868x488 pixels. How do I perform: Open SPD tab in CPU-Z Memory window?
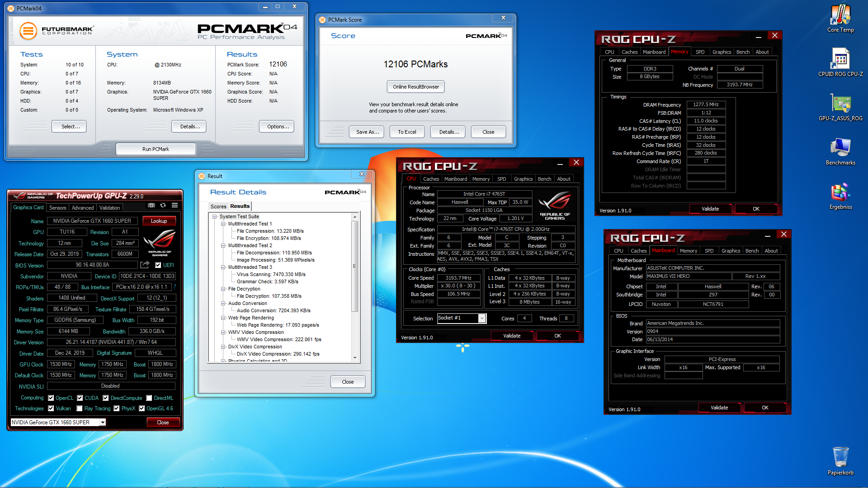700,52
